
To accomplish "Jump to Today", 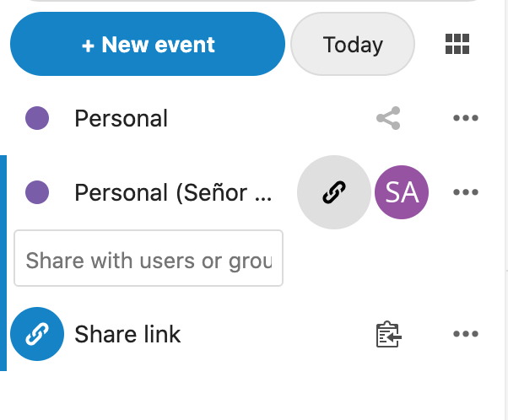I will (x=353, y=45).
